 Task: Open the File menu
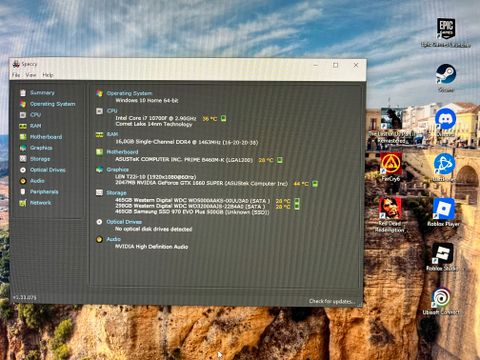pos(16,75)
